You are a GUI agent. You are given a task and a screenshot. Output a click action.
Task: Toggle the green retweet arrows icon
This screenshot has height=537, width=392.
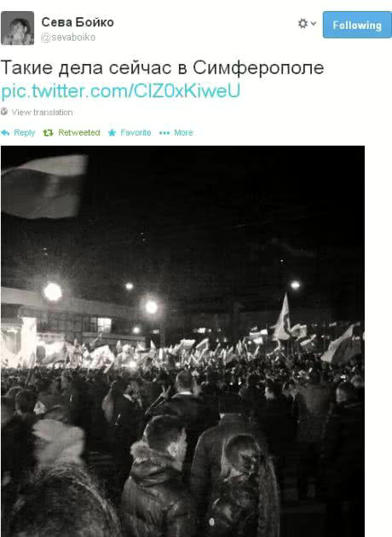[x=48, y=132]
